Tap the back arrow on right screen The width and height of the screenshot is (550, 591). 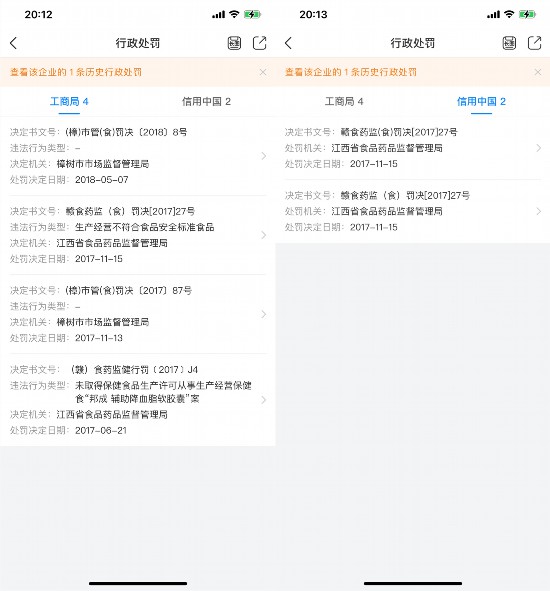click(288, 43)
